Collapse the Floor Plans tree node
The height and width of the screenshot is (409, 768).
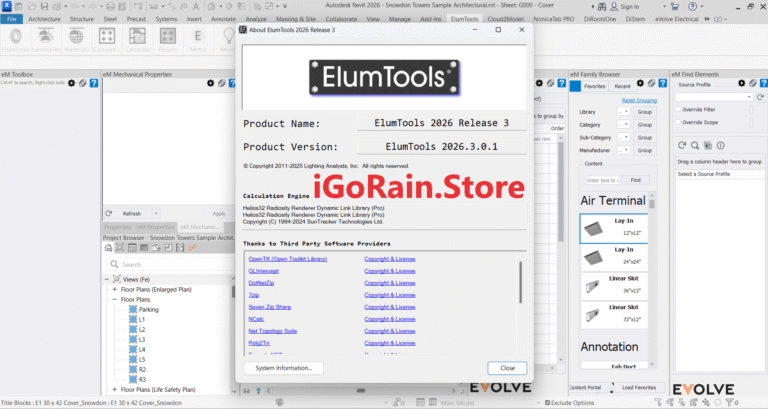pos(115,299)
